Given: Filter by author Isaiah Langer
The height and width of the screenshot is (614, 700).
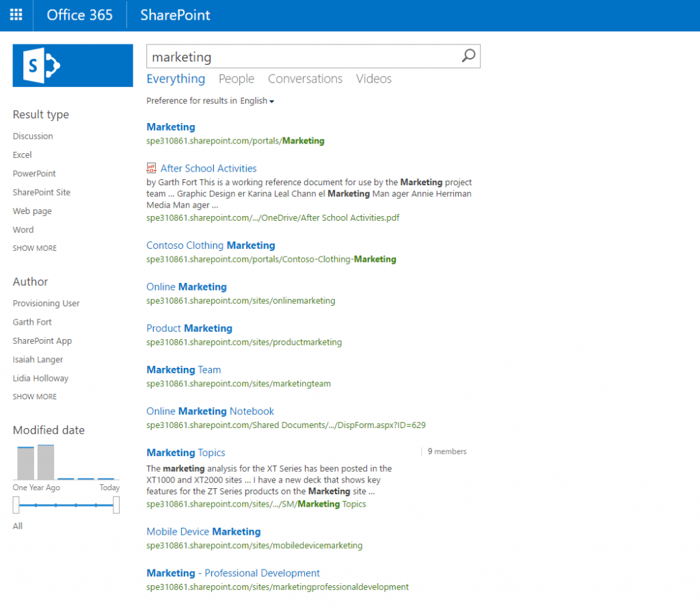Looking at the screenshot, I should click(x=38, y=360).
